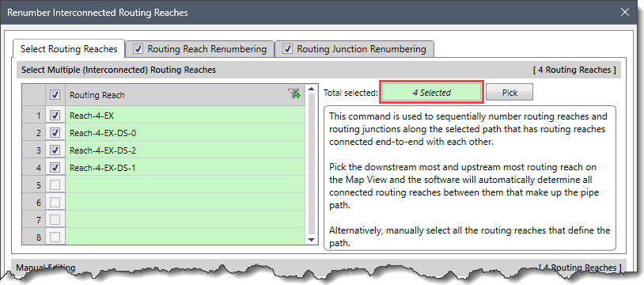Click the list scrollbar down arrow
Image resolution: width=644 pixels, height=285 pixels.
[311, 240]
